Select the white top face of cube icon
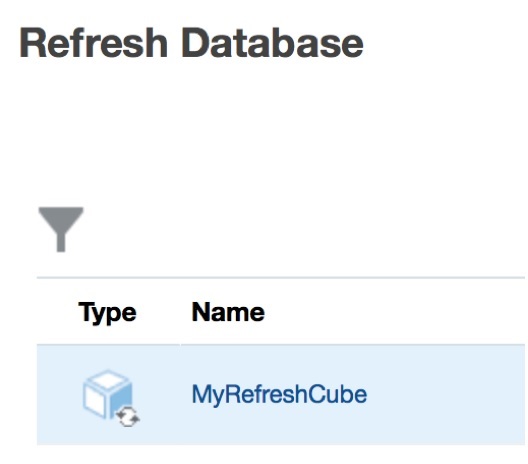This screenshot has width=528, height=464. pos(107,380)
